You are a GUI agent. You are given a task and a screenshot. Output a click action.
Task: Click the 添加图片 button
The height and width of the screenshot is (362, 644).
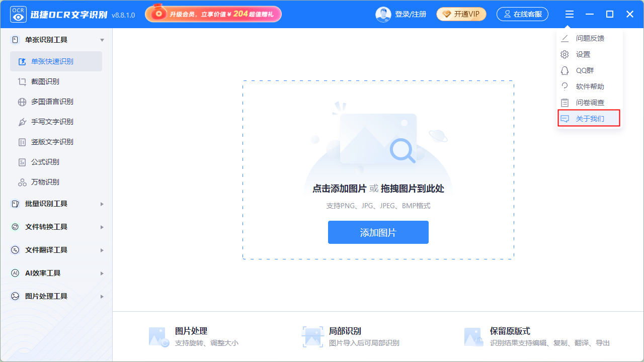coord(378,232)
